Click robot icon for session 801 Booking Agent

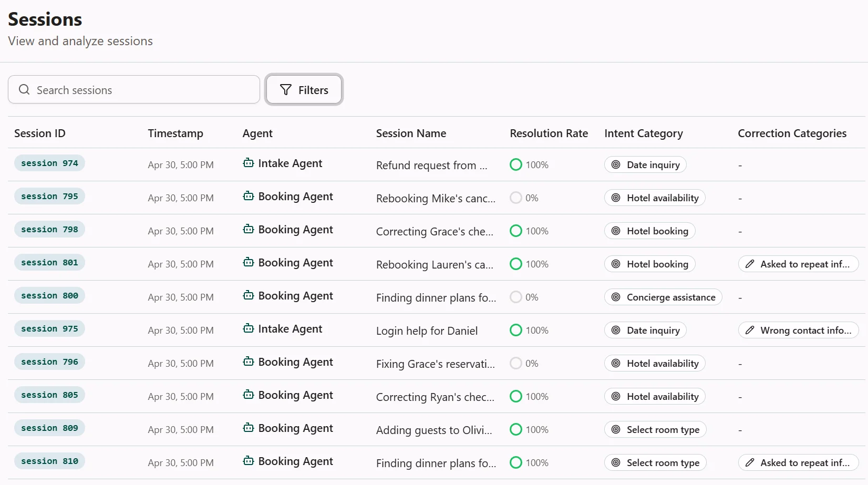pos(249,262)
